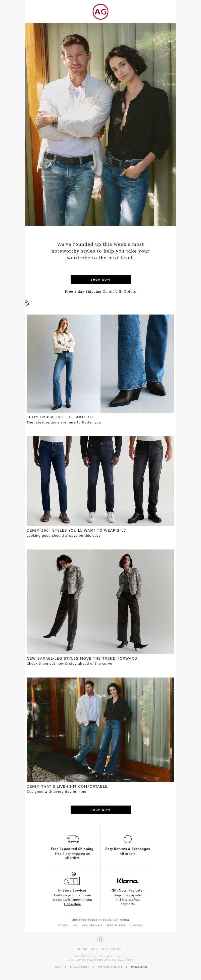Open the Instagram icon in the footer
The width and height of the screenshot is (201, 980).
click(x=100, y=939)
